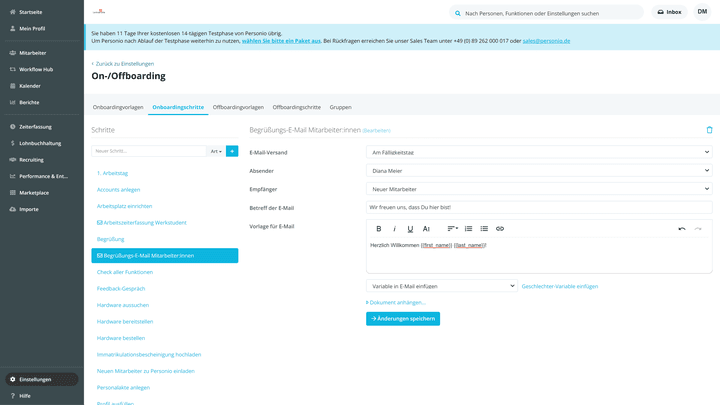Screen dimensions: 720x405
Task: Open Kalender in the sidebar
Action: [x=29, y=86]
